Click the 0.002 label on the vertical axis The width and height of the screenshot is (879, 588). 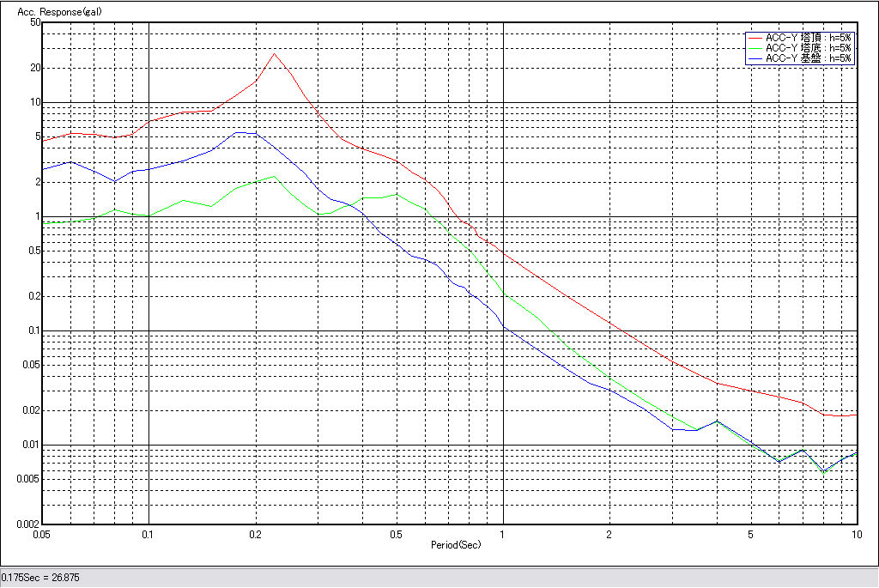click(29, 524)
